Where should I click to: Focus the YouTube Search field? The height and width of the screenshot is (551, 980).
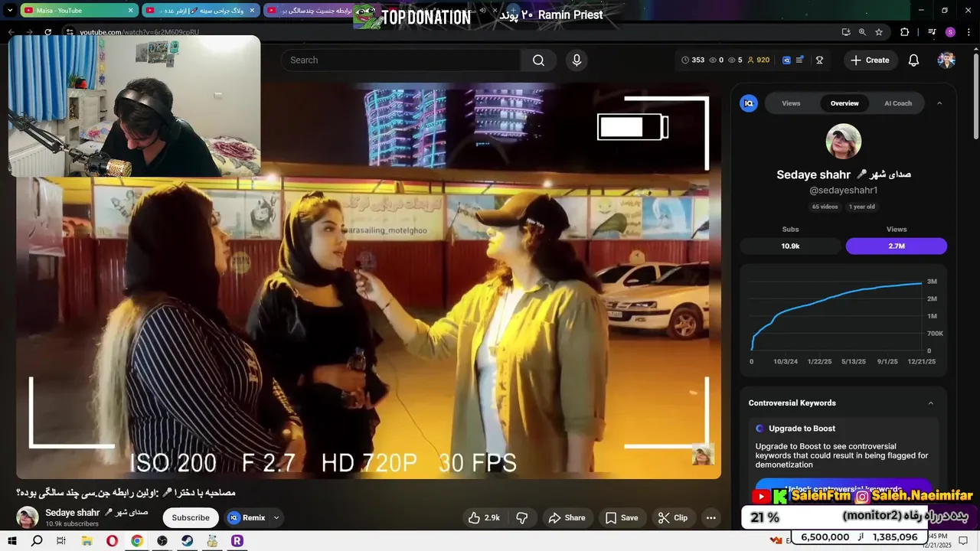[x=400, y=60]
